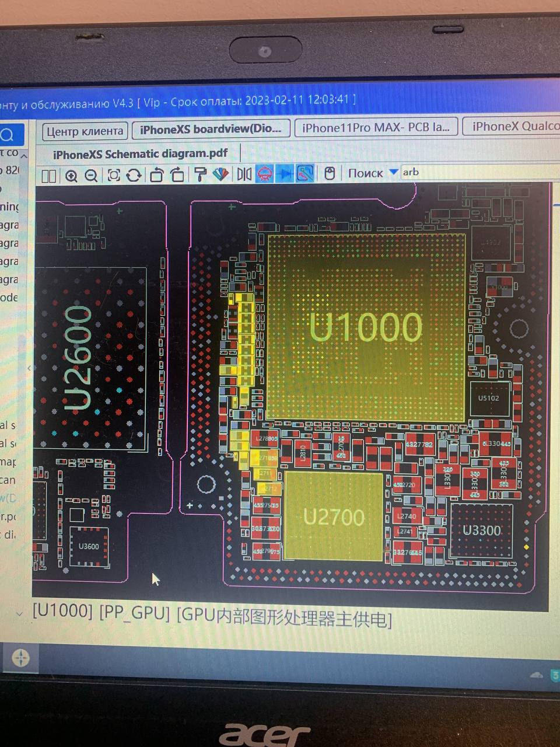Collapse the left sidebar tree arrow

pos(23,156)
